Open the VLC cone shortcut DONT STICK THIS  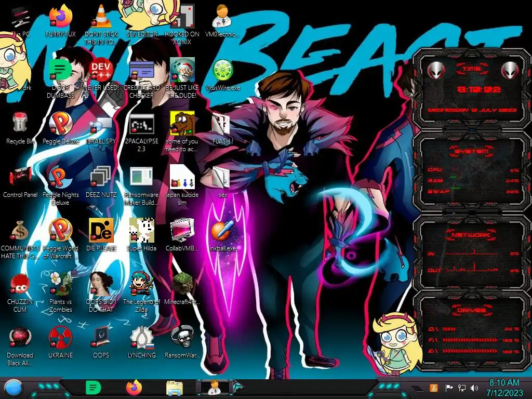[101, 24]
